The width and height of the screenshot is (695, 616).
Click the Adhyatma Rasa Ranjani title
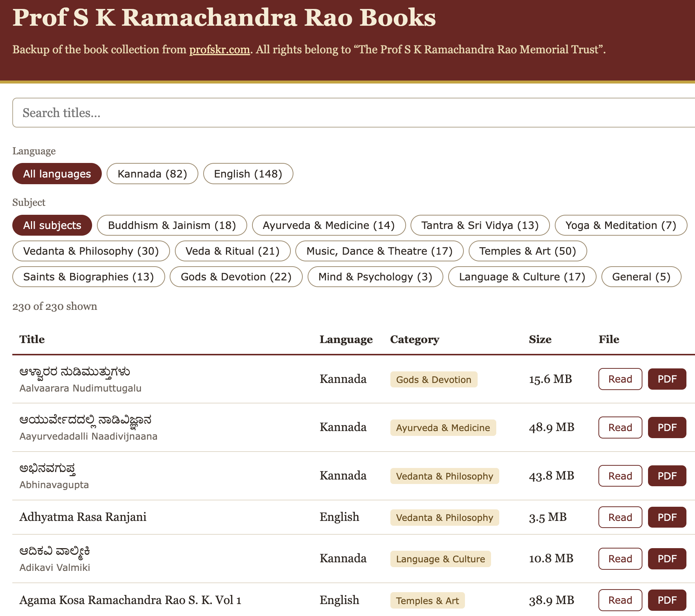[83, 517]
